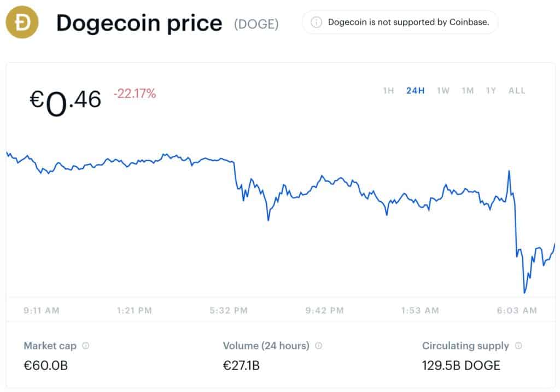560x392 pixels.
Task: Switch the chart to the 1W range
Action: pyautogui.click(x=443, y=91)
